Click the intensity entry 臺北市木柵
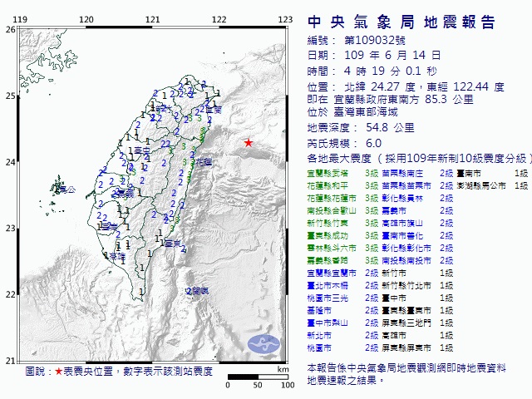This screenshot has width=532, height=399. coord(328,286)
